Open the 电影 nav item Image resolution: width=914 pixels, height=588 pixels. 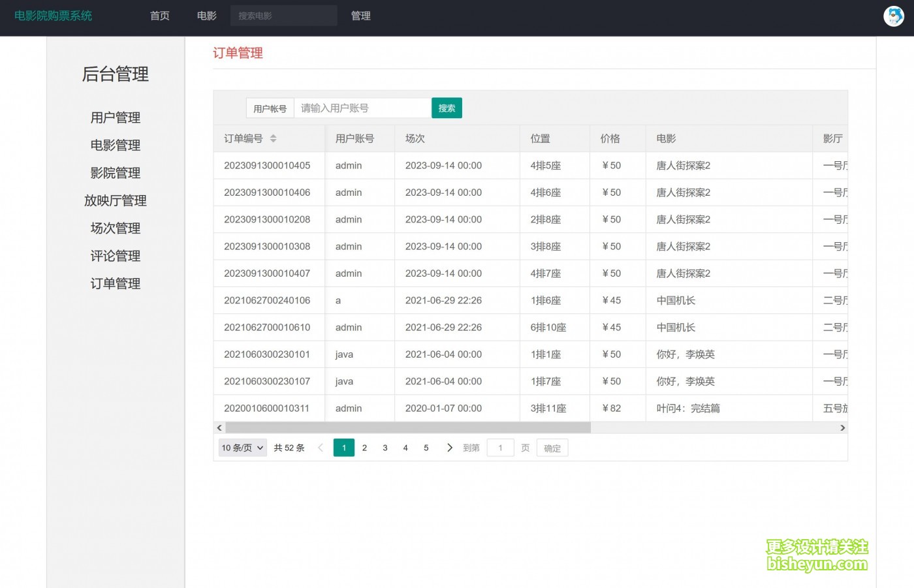click(x=207, y=16)
